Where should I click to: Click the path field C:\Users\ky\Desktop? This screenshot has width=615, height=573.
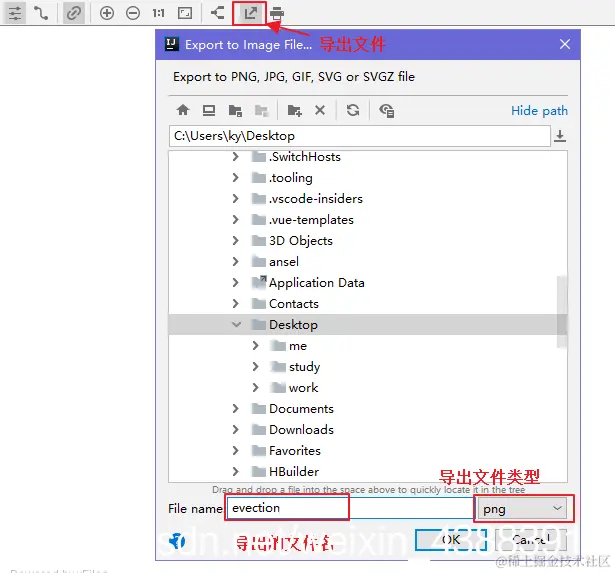pos(359,136)
